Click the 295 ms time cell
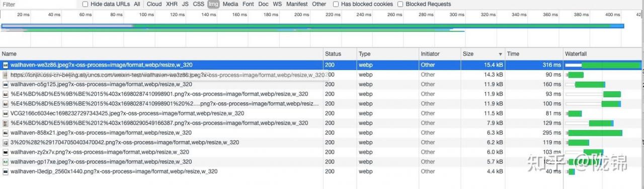Image resolution: width=644 pixels, height=189 pixels. click(533, 133)
